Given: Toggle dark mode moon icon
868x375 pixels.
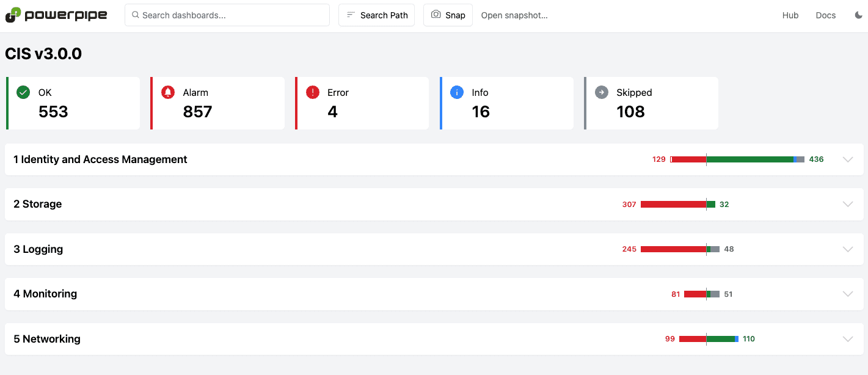Looking at the screenshot, I should (858, 15).
